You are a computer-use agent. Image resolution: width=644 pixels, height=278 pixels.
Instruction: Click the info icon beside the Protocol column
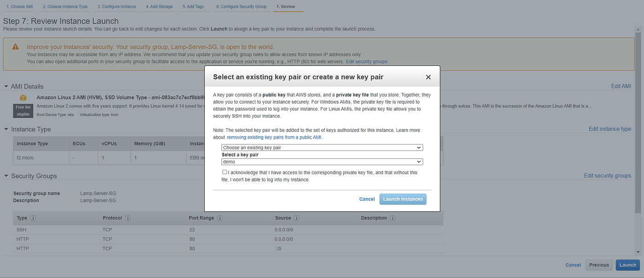(x=127, y=218)
